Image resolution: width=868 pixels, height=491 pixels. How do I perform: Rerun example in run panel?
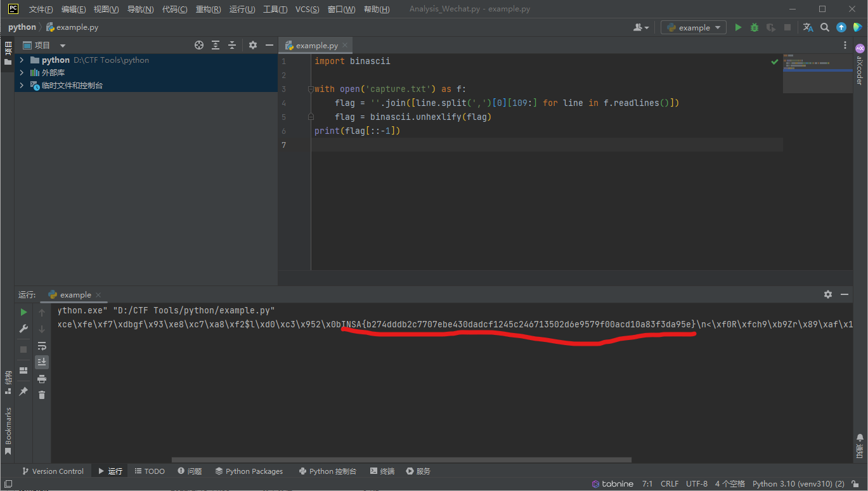tap(23, 312)
